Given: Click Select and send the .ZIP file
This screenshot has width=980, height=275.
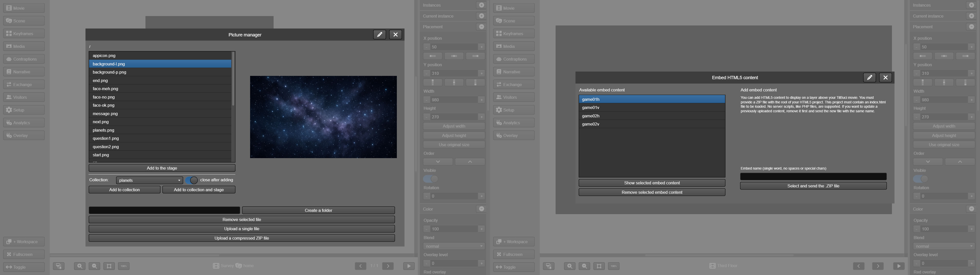Looking at the screenshot, I should tap(813, 186).
